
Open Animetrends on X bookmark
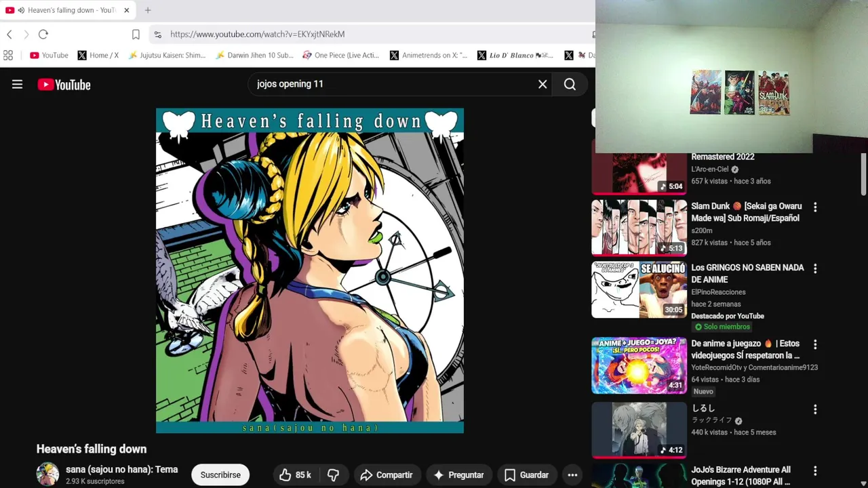point(429,56)
